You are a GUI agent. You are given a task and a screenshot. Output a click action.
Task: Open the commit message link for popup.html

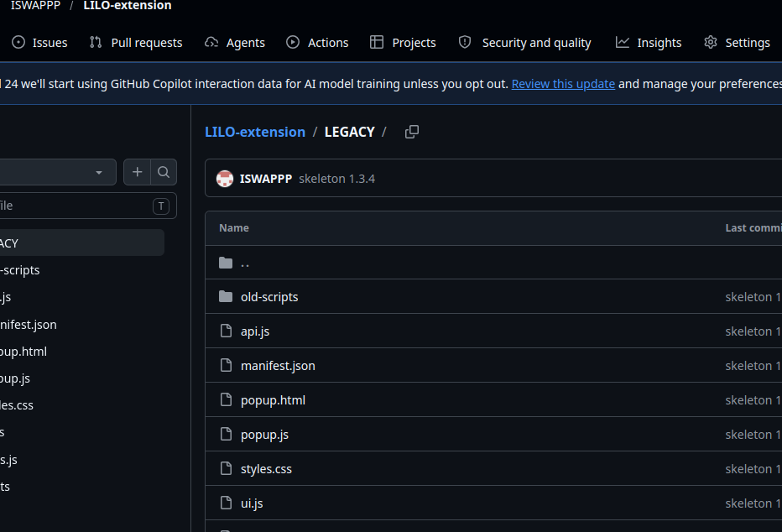coord(753,400)
